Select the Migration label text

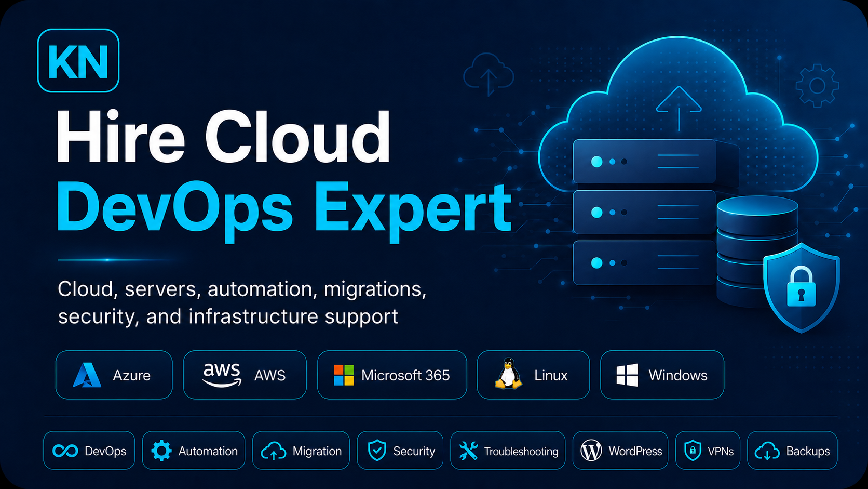coord(317,451)
